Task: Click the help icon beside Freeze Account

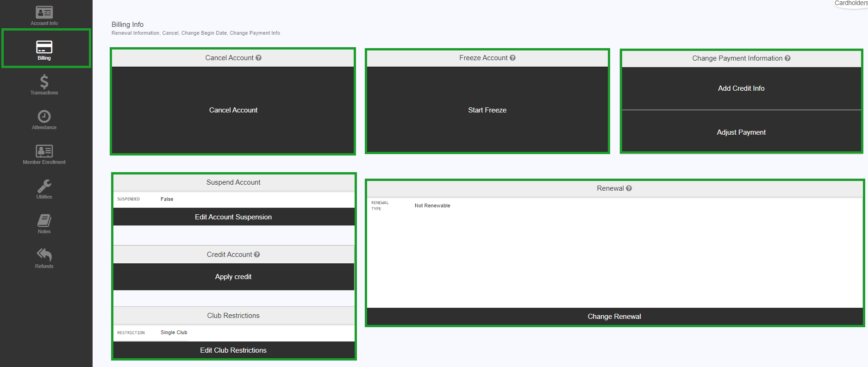Action: [512, 58]
